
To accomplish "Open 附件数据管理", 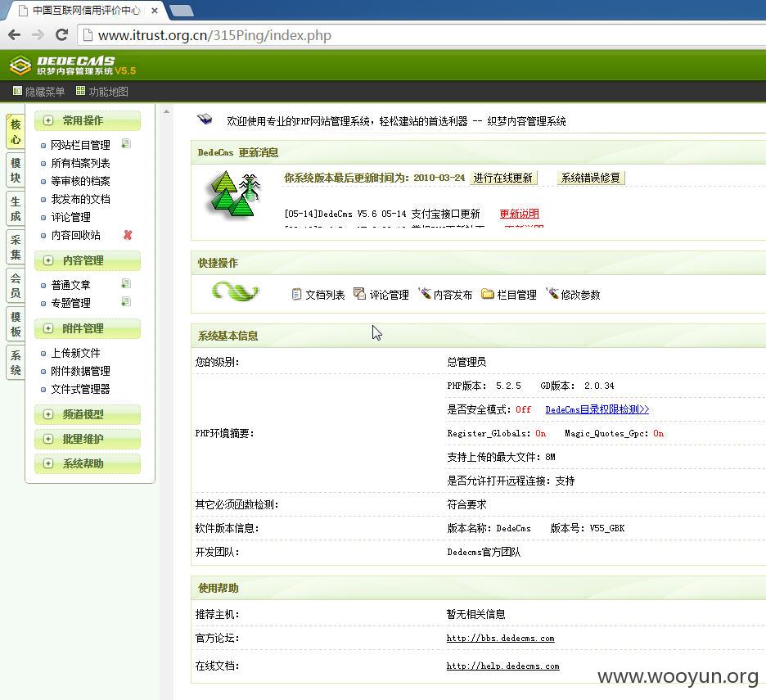I will pyautogui.click(x=80, y=371).
